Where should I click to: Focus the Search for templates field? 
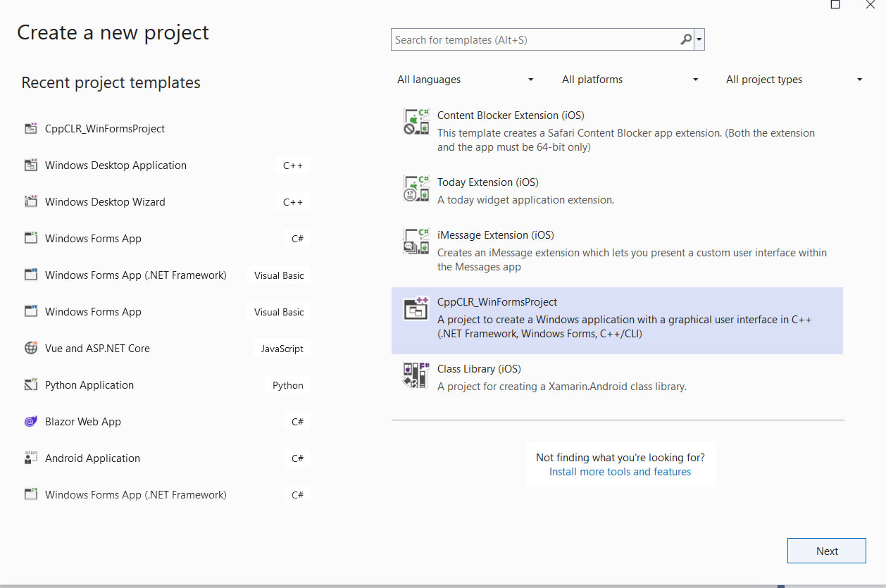[535, 40]
